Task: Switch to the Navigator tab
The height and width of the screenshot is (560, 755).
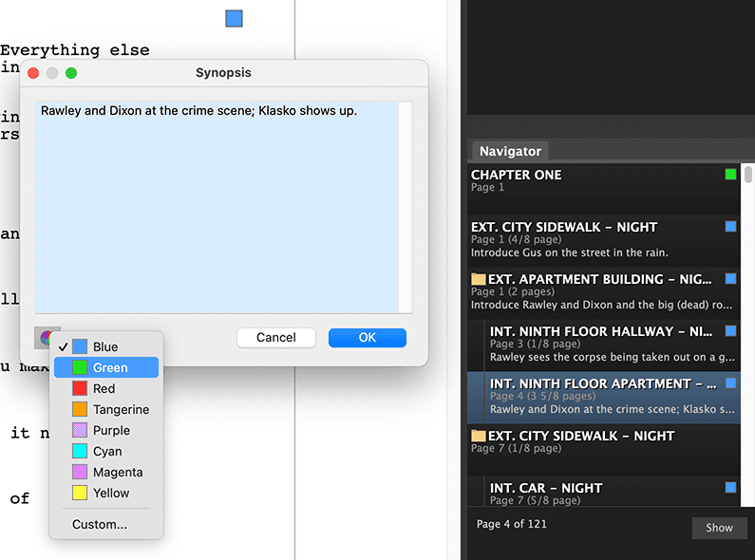Action: 510,151
